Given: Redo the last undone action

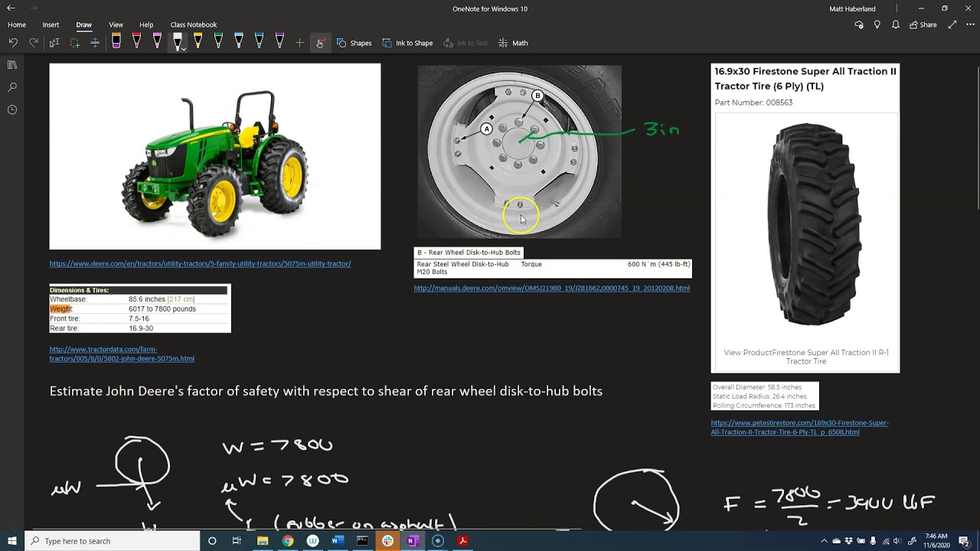Looking at the screenshot, I should tap(34, 43).
